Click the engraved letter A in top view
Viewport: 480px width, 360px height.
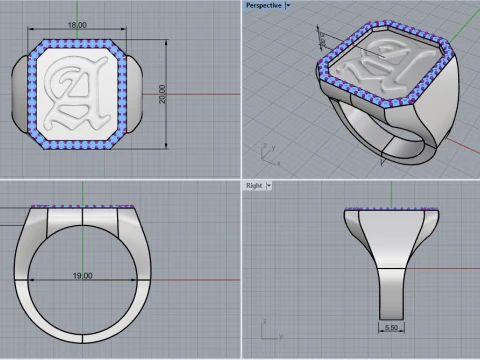(x=77, y=93)
